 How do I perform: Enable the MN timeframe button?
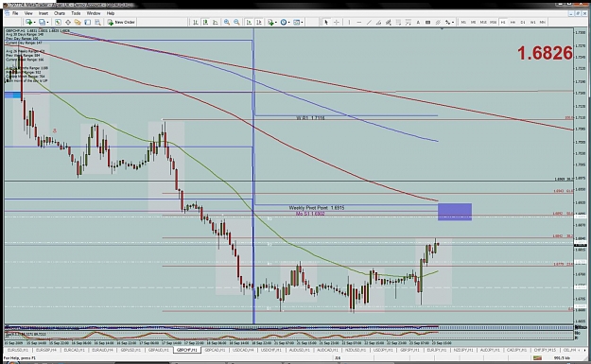(543, 23)
